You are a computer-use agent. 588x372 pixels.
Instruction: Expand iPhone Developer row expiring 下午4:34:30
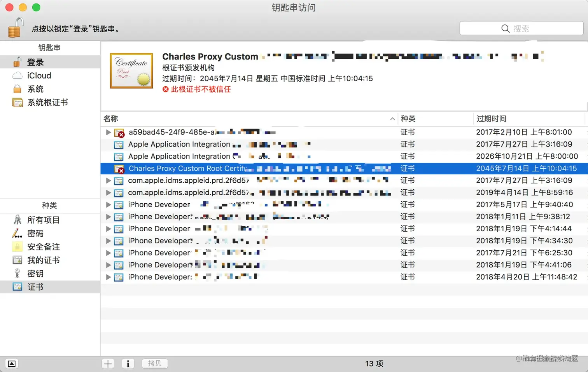pos(108,241)
